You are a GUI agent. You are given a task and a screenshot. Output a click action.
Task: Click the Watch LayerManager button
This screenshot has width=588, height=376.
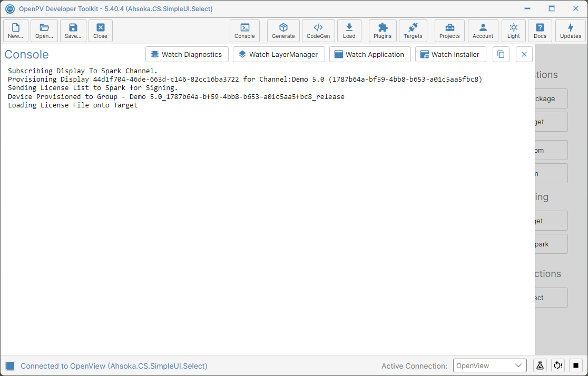tap(279, 54)
